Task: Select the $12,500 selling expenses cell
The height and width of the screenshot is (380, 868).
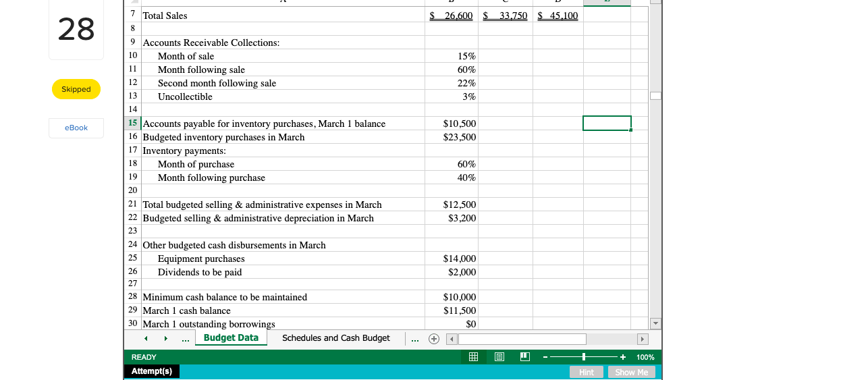Action: tap(452, 205)
